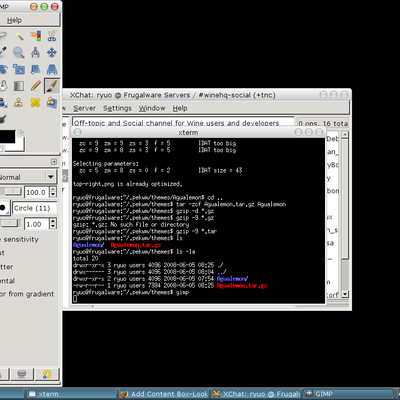This screenshot has width=400, height=400.
Task: Click the opacity 100.0 spinner arrows
Action: (x=53, y=192)
